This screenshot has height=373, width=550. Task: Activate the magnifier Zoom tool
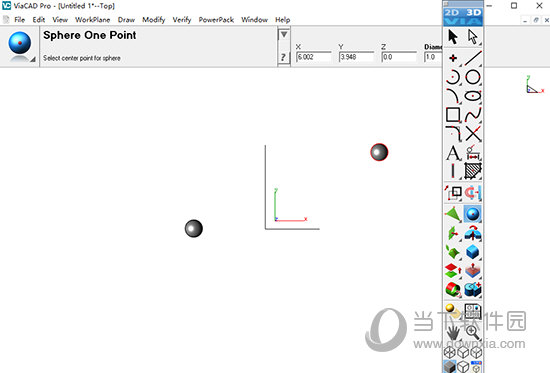pos(473,332)
